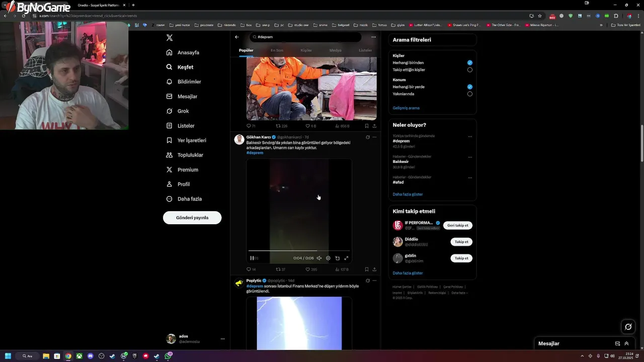This screenshot has height=362, width=644.
Task: Bookmark Gökhan Karcı post
Action: tap(366, 269)
